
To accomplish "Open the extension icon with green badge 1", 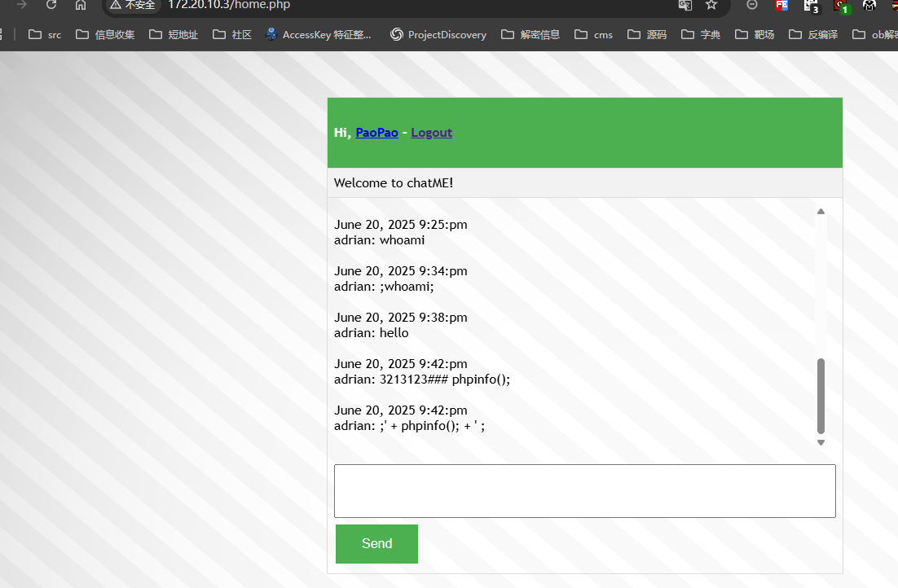I will pyautogui.click(x=842, y=6).
